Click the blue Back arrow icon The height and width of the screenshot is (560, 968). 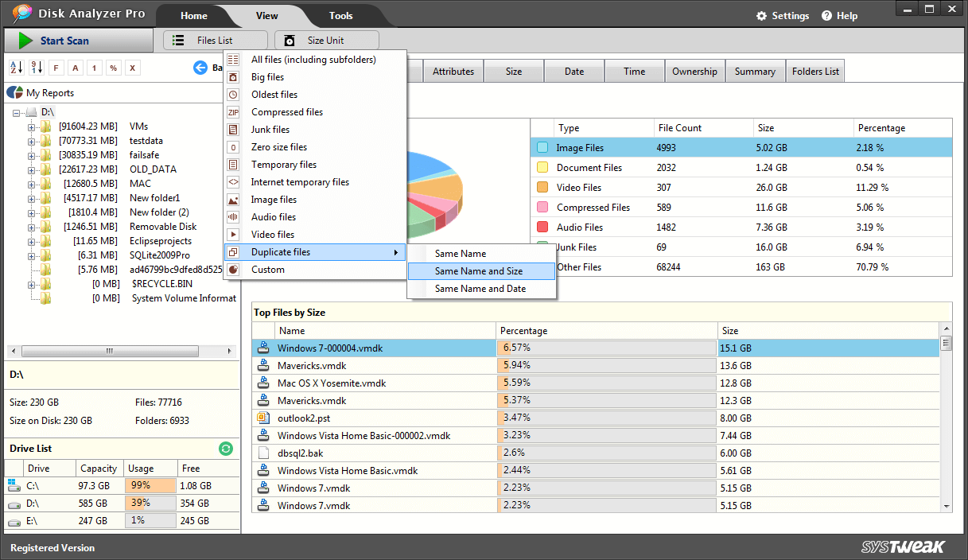201,68
